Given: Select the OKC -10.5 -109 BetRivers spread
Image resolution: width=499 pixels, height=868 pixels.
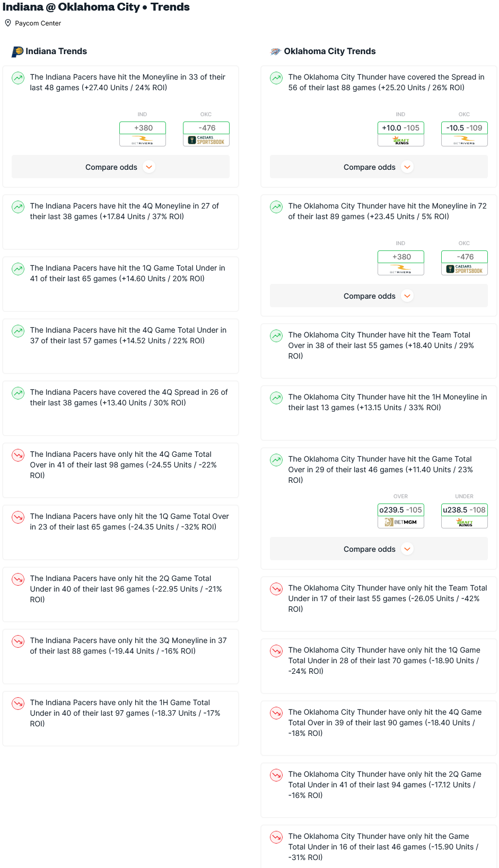Looking at the screenshot, I should click(465, 134).
